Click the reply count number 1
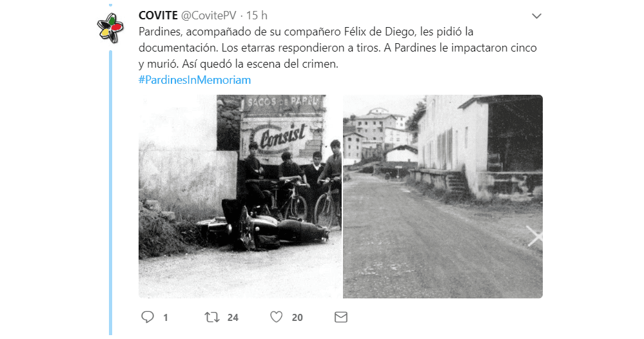644x339 pixels. (x=166, y=317)
